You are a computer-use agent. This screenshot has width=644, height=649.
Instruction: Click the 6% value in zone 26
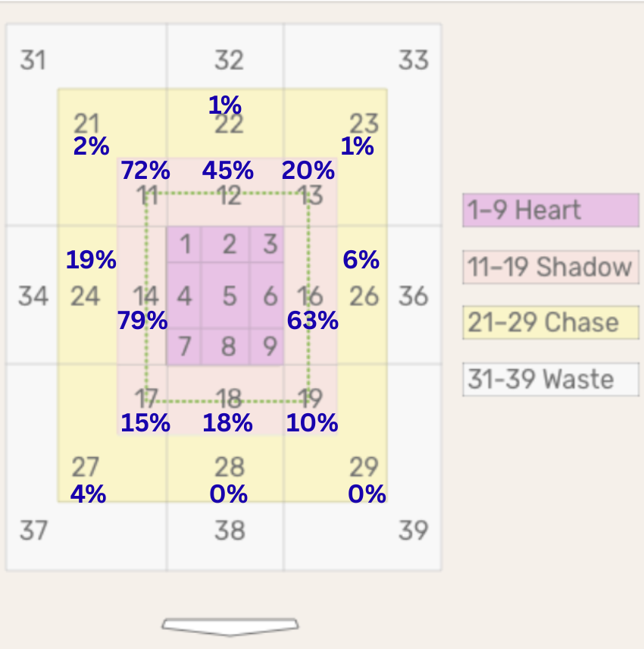tap(361, 260)
